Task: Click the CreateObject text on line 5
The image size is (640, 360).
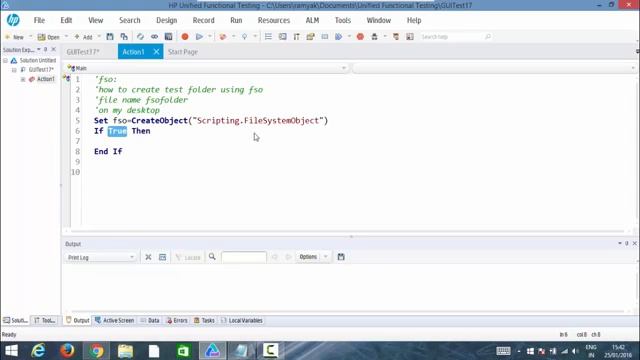Action: [160, 121]
